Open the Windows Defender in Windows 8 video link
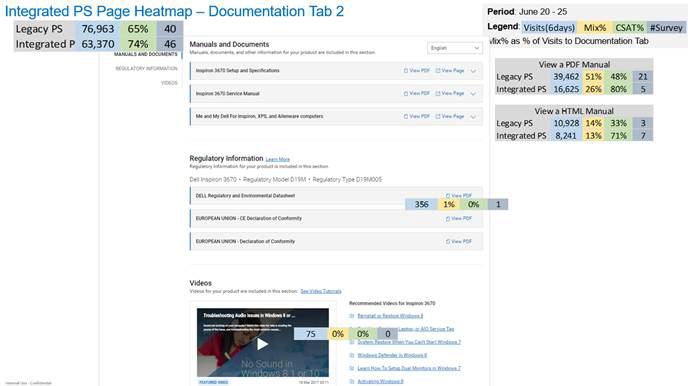 coord(392,355)
